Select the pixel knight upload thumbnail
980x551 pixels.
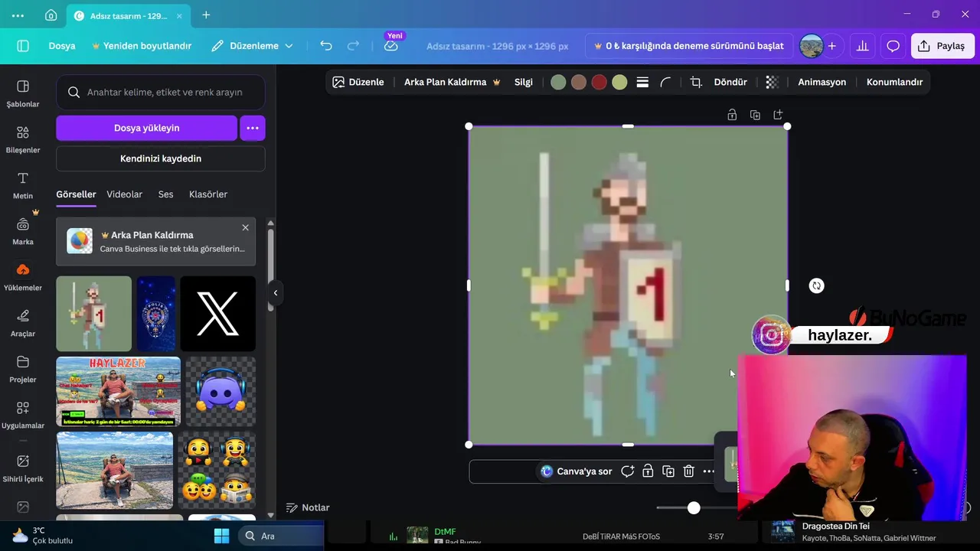[x=94, y=314]
